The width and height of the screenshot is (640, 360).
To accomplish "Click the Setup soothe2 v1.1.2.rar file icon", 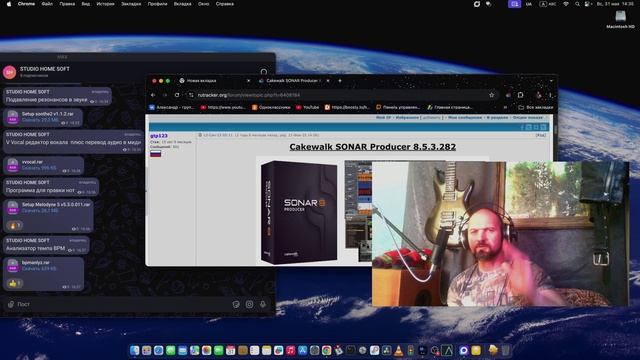I will click(x=13, y=117).
